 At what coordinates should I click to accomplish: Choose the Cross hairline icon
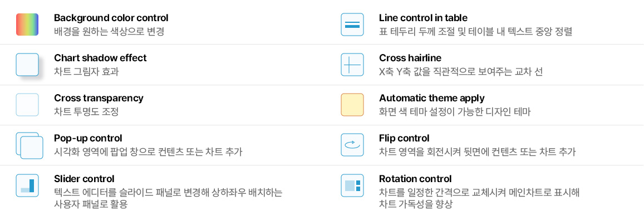click(x=352, y=65)
